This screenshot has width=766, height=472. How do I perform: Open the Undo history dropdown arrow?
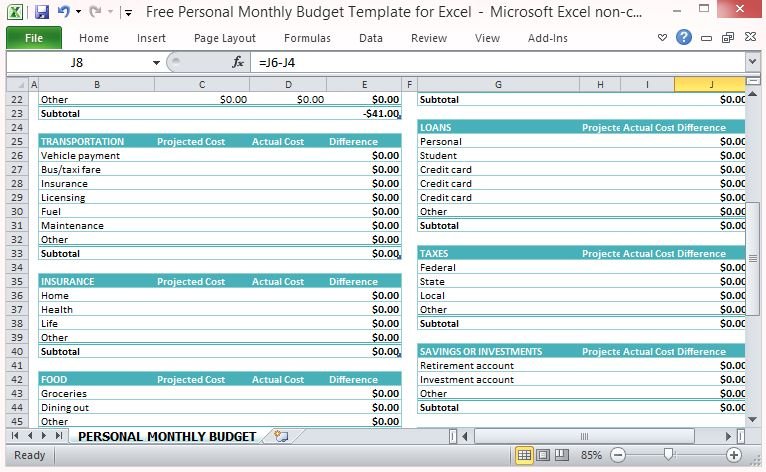coord(78,11)
